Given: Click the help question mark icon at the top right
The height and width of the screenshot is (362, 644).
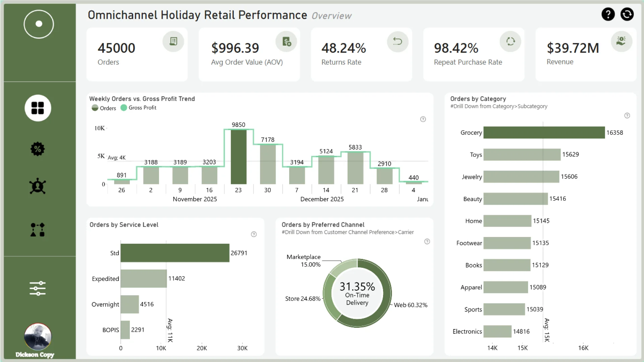Looking at the screenshot, I should (608, 14).
